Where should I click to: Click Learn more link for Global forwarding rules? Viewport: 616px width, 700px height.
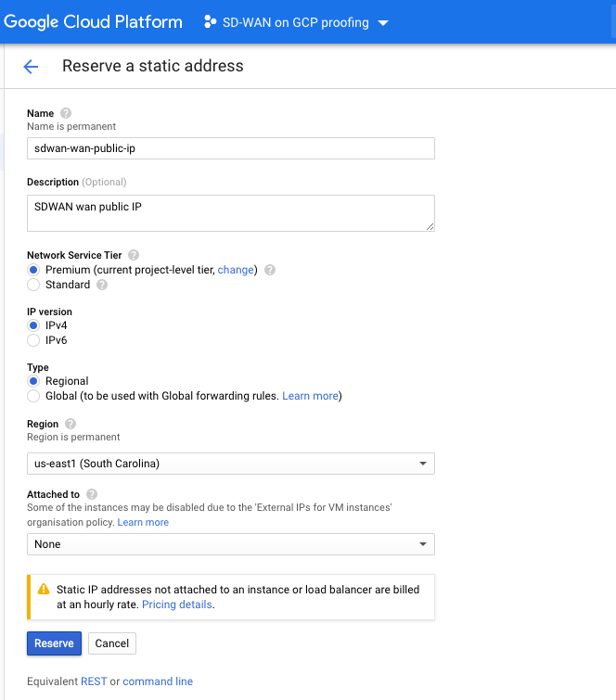click(310, 396)
